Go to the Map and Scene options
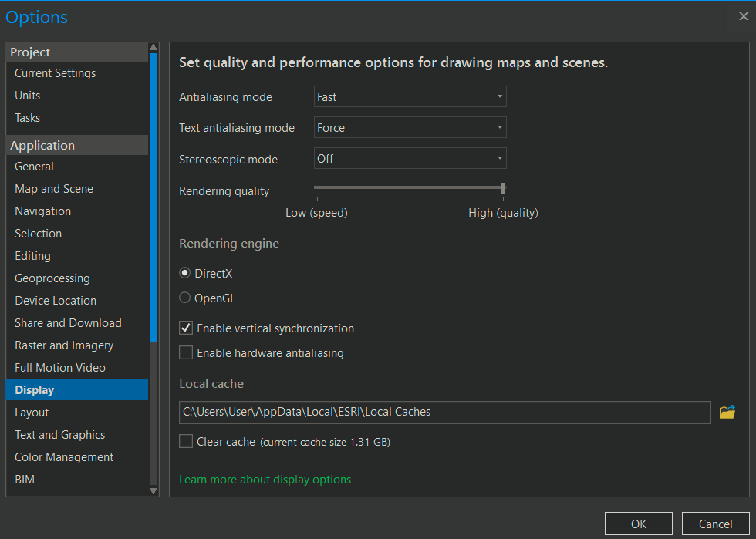The image size is (756, 539). click(54, 189)
